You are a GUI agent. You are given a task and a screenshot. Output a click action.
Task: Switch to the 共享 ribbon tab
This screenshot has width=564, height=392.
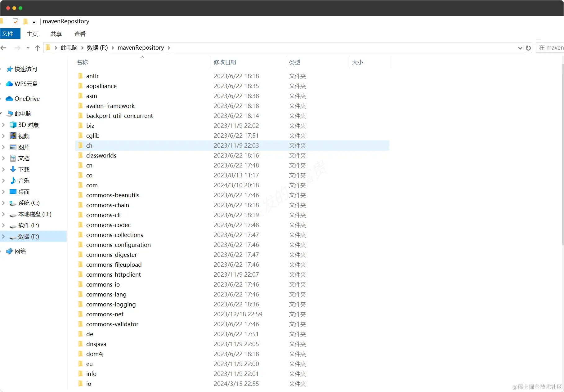pyautogui.click(x=56, y=34)
